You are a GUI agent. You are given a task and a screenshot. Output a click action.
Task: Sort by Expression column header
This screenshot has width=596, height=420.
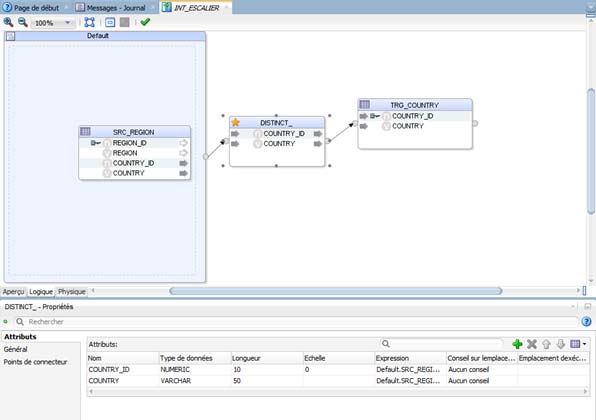point(410,358)
